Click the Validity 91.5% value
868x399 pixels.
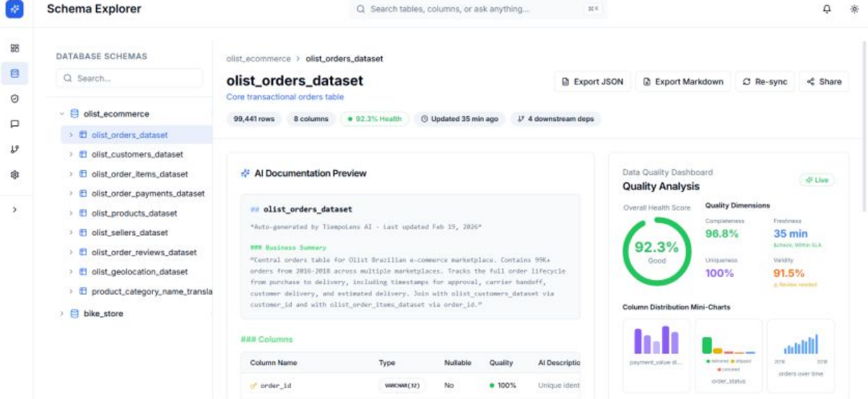coord(789,273)
